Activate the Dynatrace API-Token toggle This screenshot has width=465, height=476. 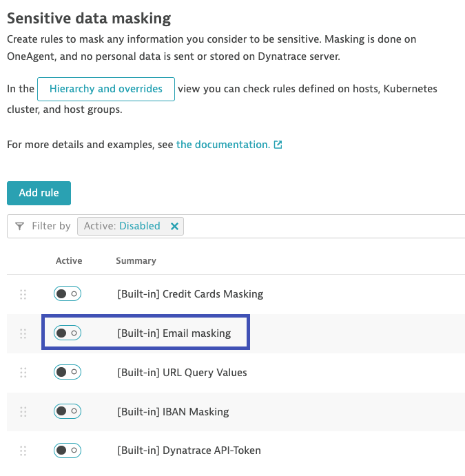(x=68, y=451)
